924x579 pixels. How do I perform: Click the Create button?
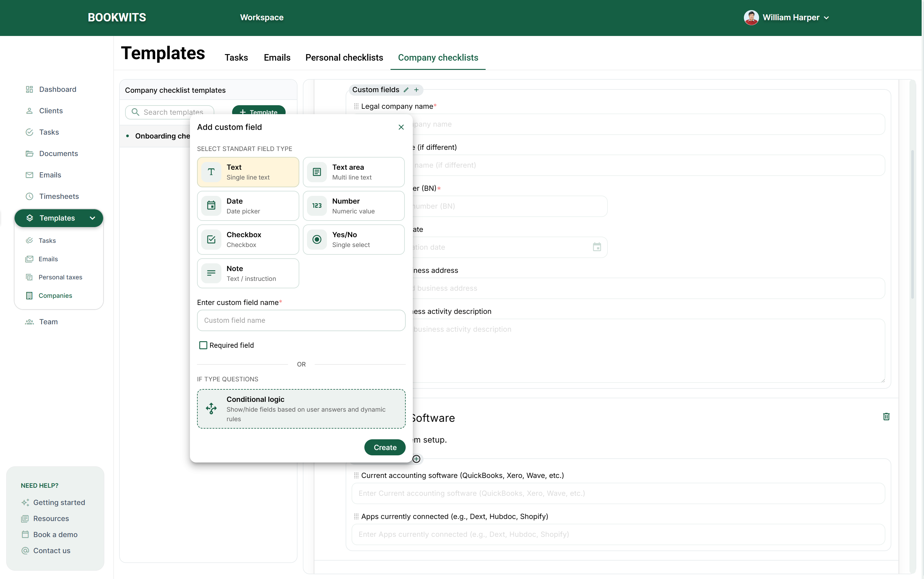[385, 447]
